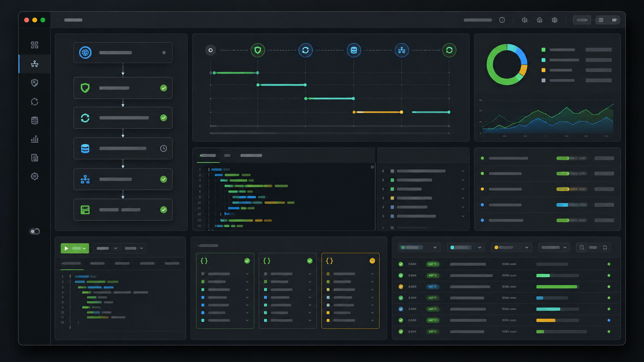This screenshot has width=644, height=362.
Task: Toggle the blue check circle in table row
Action: pyautogui.click(x=401, y=309)
